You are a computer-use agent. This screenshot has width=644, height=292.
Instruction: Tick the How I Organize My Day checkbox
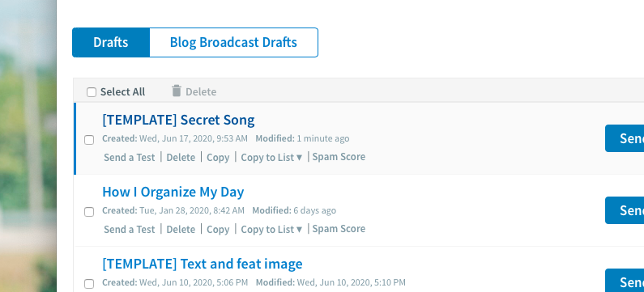tap(89, 212)
